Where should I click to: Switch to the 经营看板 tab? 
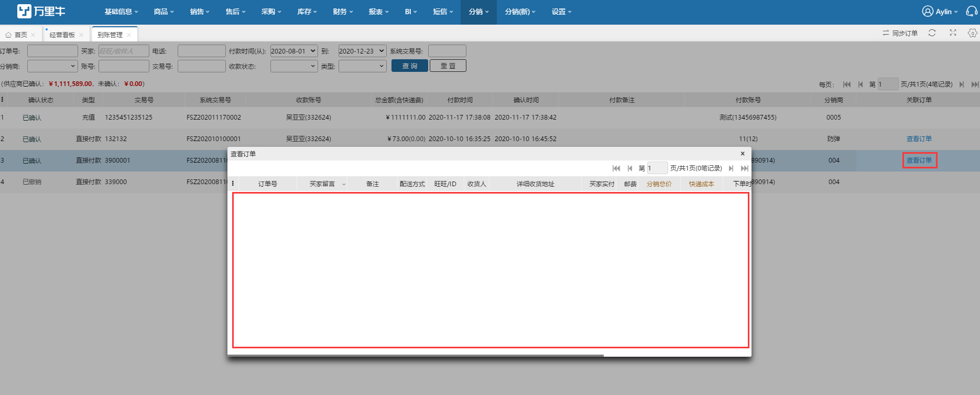tap(62, 35)
